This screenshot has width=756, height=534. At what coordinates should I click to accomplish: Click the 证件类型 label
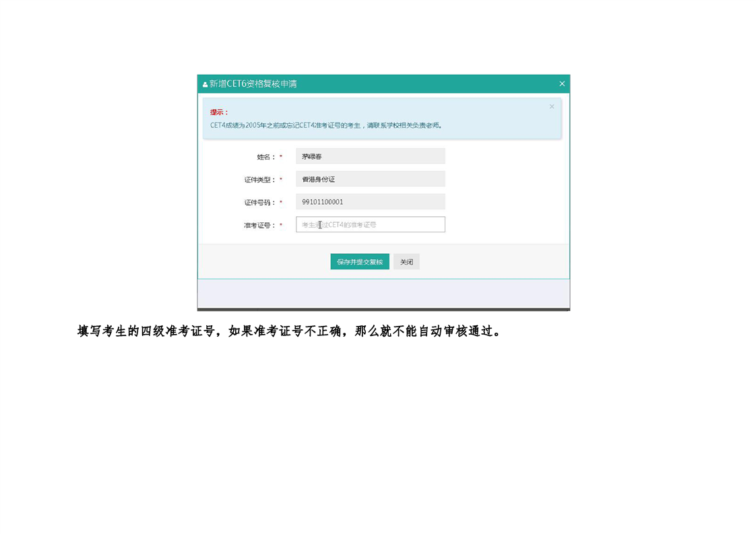260,180
